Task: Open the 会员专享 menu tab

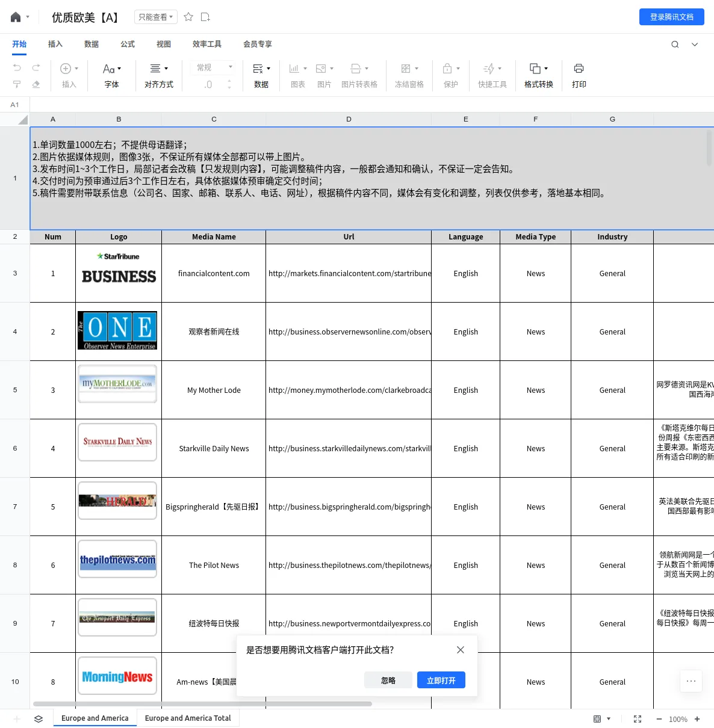Action: (x=258, y=44)
